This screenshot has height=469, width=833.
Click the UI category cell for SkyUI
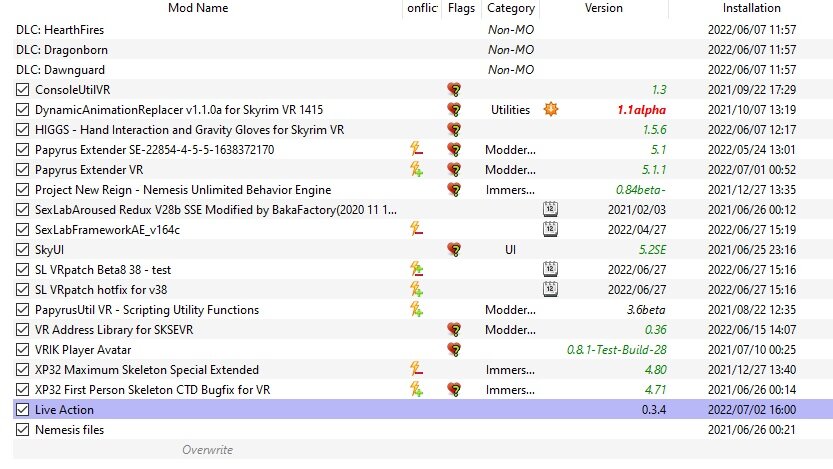coord(511,250)
